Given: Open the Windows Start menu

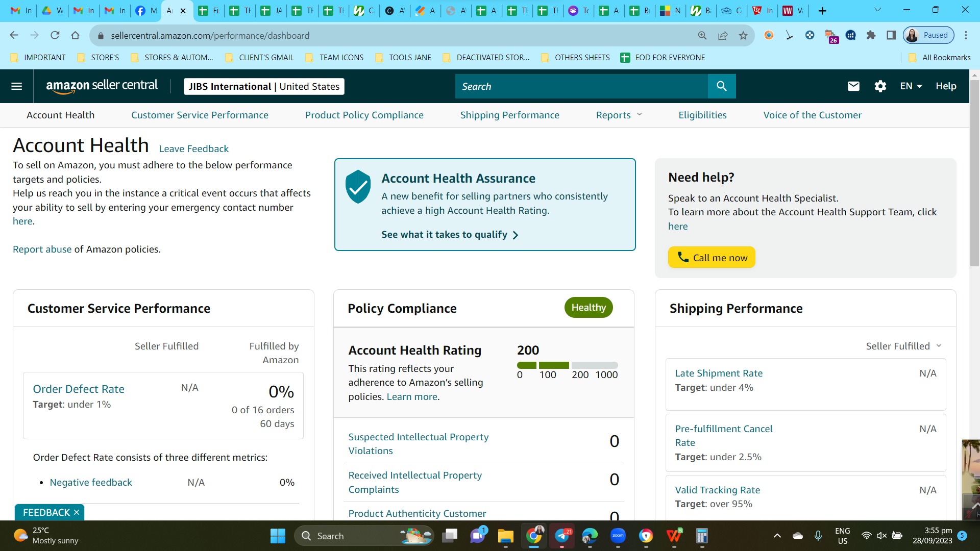Looking at the screenshot, I should 278,536.
